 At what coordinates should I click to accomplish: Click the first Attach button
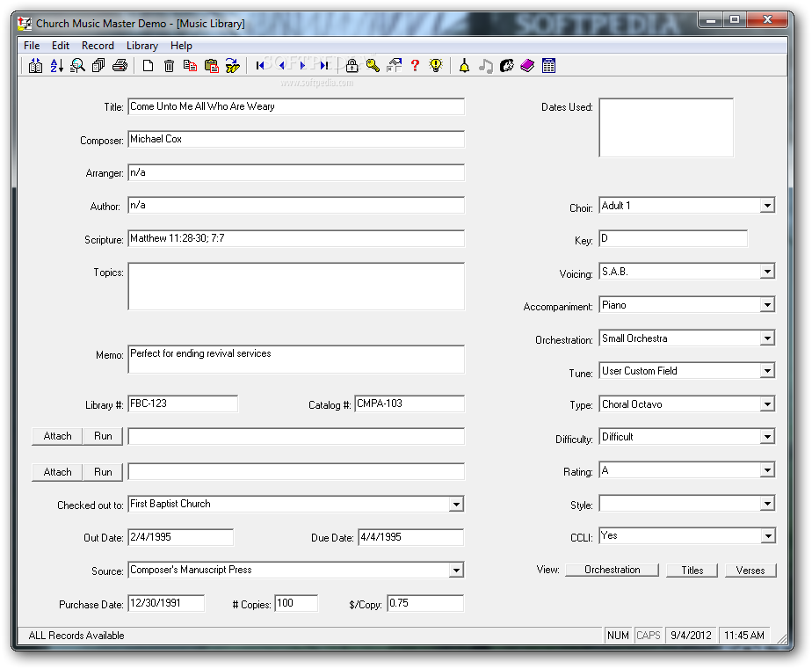click(57, 436)
